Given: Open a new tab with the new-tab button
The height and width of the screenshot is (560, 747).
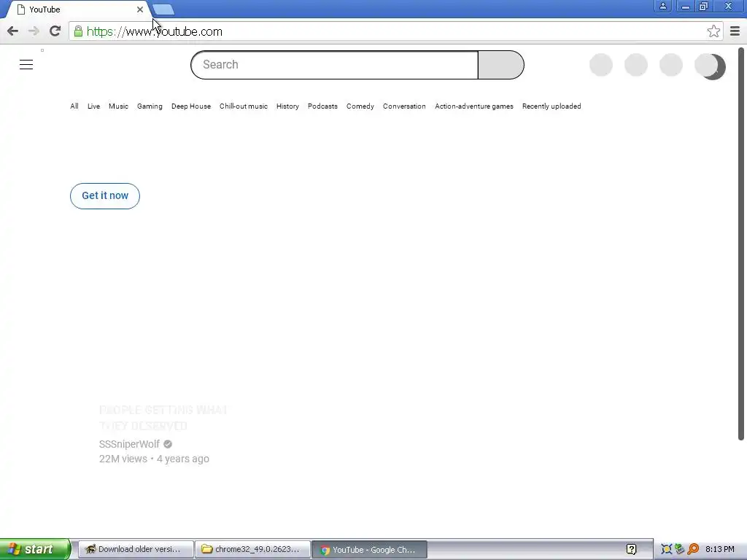Looking at the screenshot, I should click(x=164, y=9).
